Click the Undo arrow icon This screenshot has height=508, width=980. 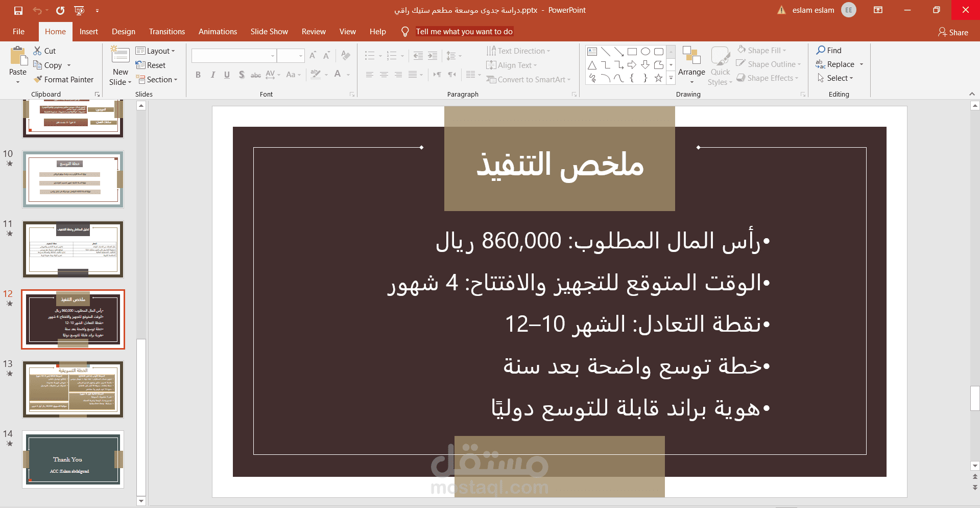[x=37, y=10]
